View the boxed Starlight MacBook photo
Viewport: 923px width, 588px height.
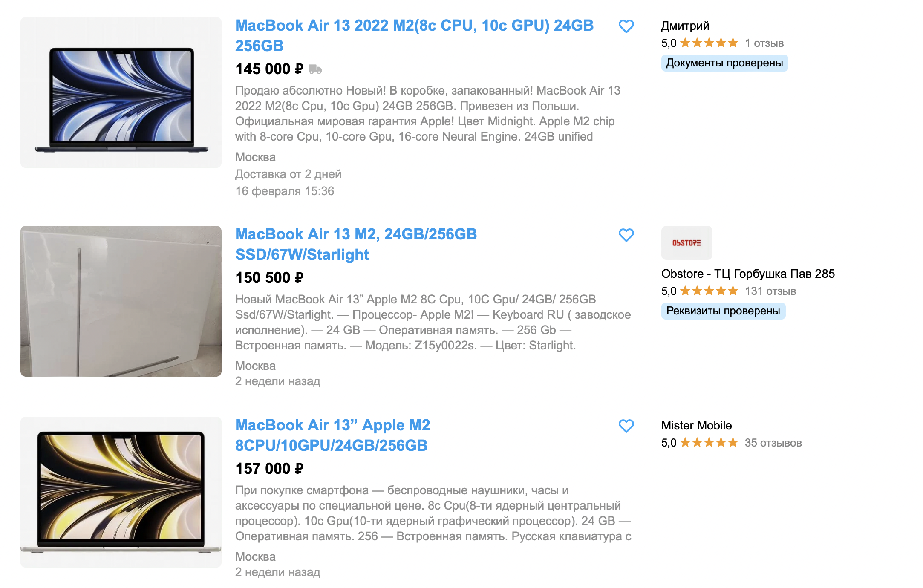pyautogui.click(x=121, y=301)
